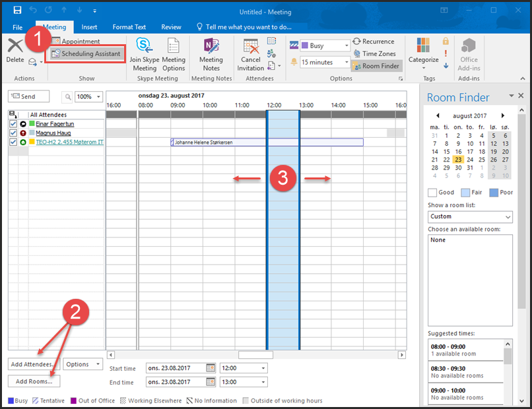This screenshot has height=409, width=532.
Task: Uncheck the TEO-H2 2.455 room checkbox
Action: 13,142
